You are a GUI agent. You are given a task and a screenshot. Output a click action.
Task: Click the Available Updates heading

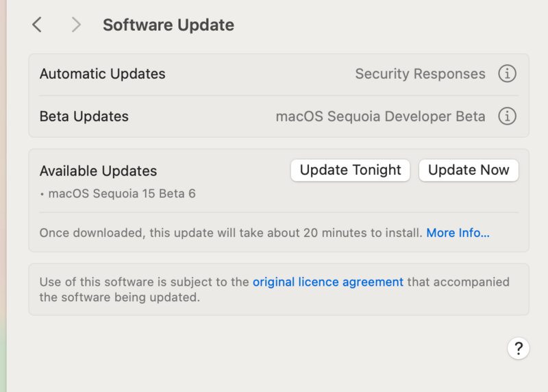(x=98, y=171)
